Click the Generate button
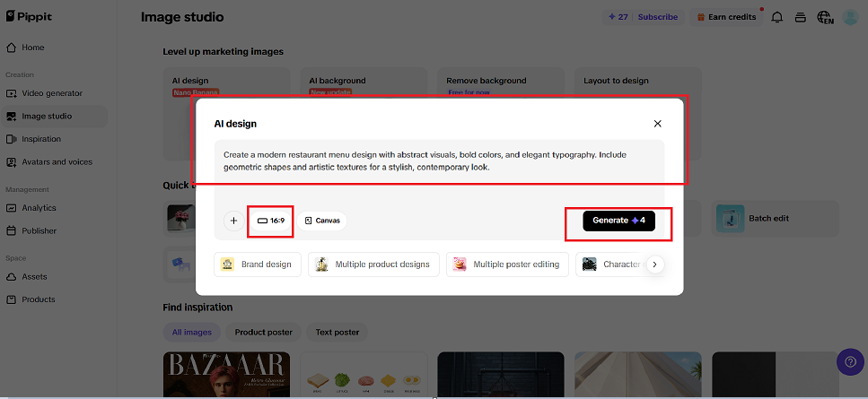This screenshot has height=399, width=868. pos(618,221)
